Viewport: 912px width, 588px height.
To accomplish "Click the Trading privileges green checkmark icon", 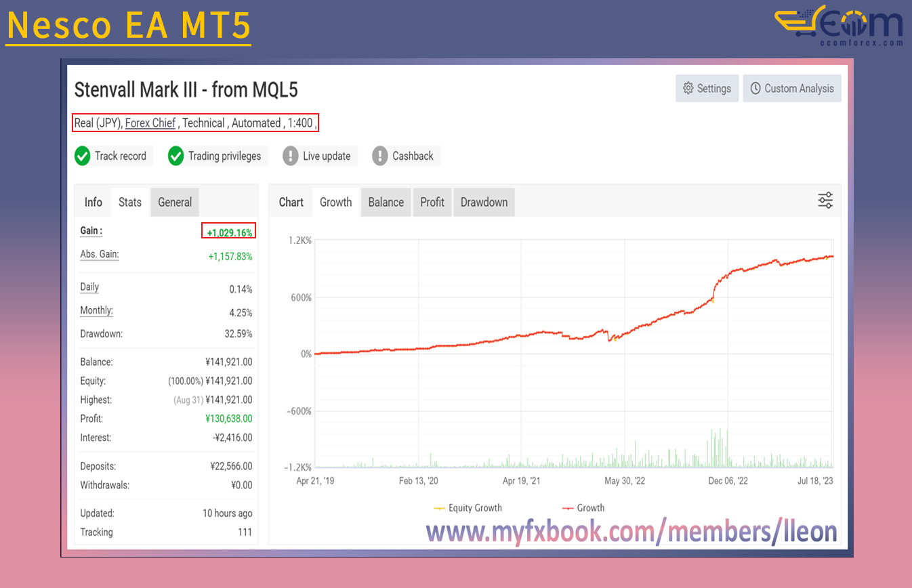I will pyautogui.click(x=175, y=156).
